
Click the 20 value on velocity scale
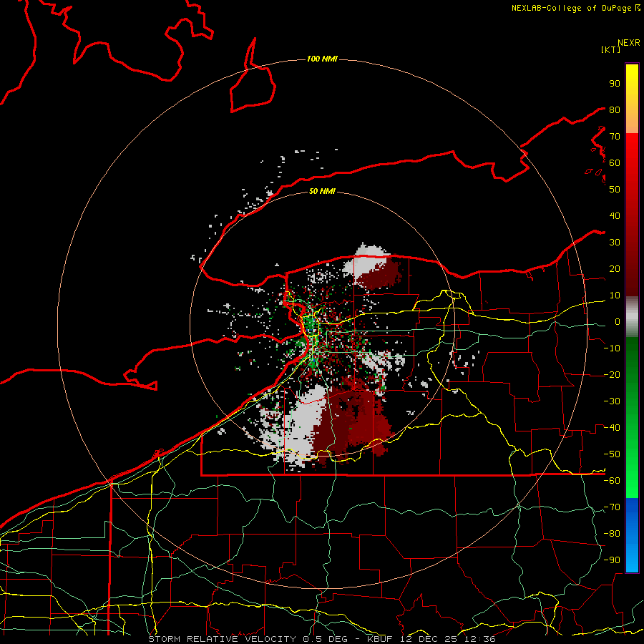(x=615, y=268)
